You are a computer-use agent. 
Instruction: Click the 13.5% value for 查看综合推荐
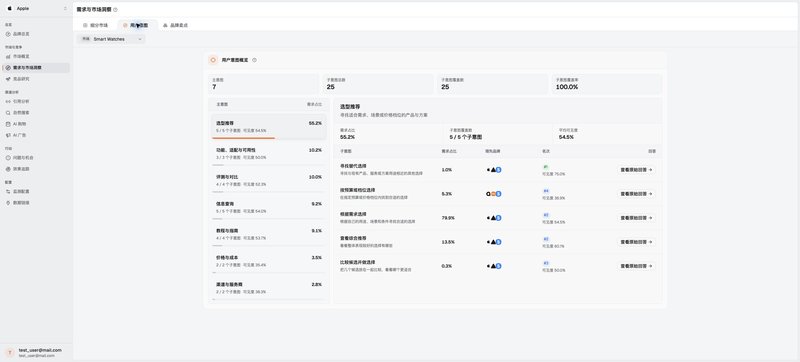(x=448, y=242)
